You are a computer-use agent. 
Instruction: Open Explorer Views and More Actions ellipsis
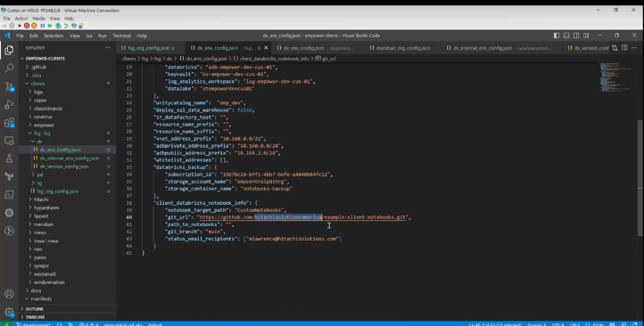pos(107,48)
